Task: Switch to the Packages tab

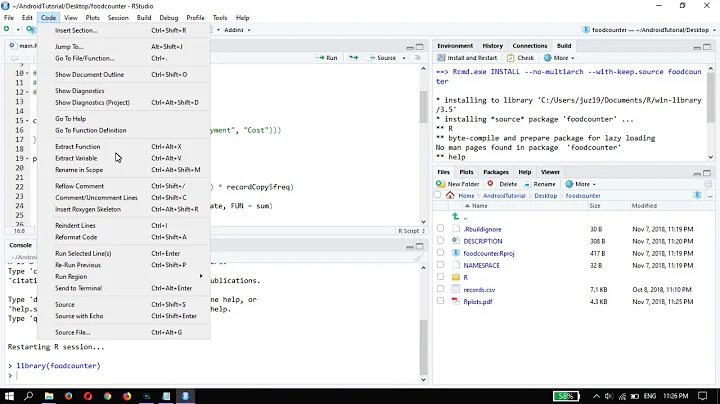Action: click(496, 172)
